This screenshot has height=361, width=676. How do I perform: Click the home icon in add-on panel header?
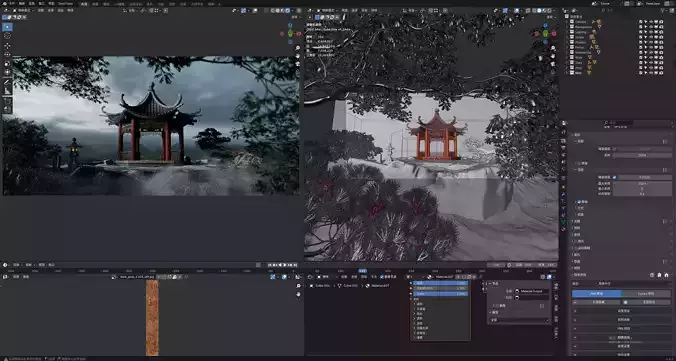click(x=667, y=275)
